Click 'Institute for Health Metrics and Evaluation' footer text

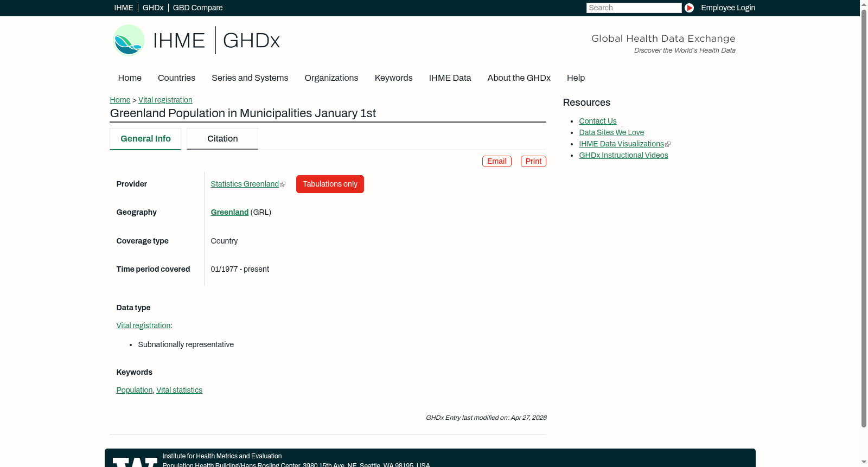[222, 456]
